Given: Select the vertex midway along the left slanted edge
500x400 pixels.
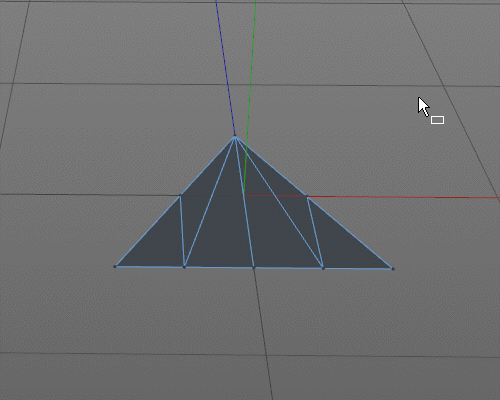Looking at the screenshot, I should [180, 195].
